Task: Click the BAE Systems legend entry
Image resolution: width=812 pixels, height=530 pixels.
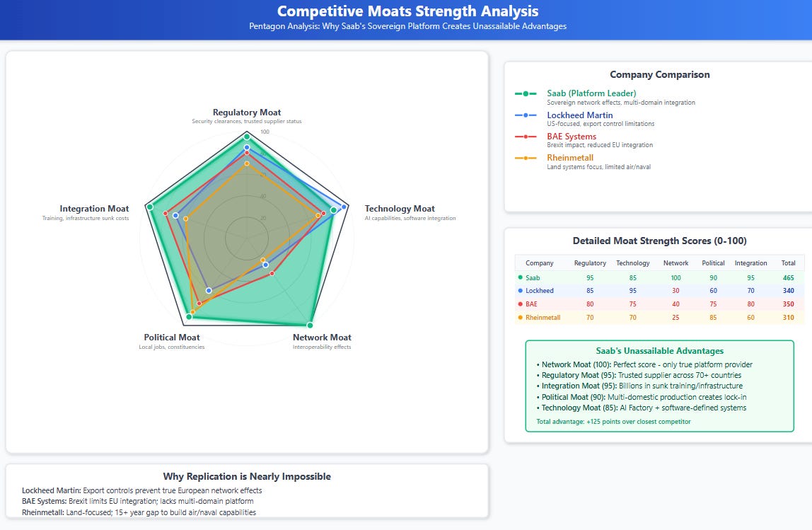Action: [584, 140]
